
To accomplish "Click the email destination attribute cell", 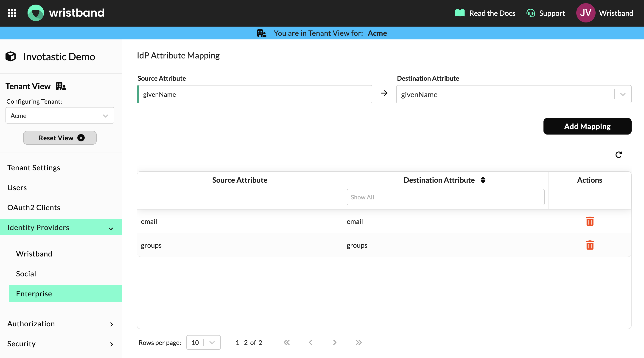I will (355, 221).
